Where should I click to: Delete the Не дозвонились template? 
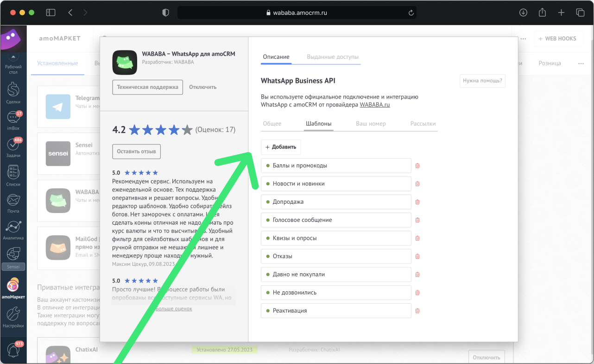pos(417,293)
